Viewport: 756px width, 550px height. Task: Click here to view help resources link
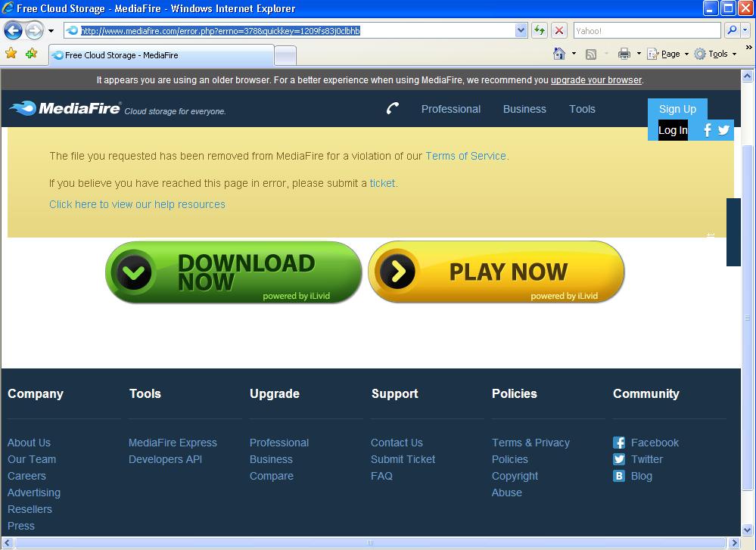[137, 204]
